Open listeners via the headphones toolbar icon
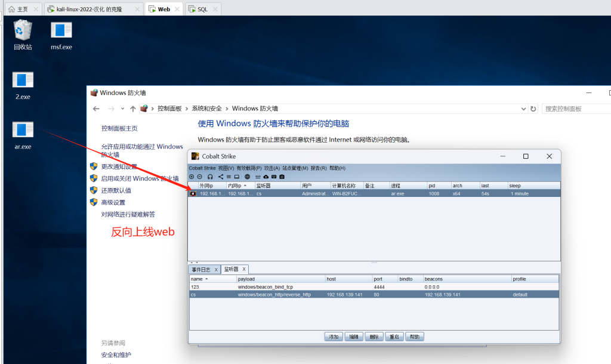611x364 pixels. click(x=210, y=177)
